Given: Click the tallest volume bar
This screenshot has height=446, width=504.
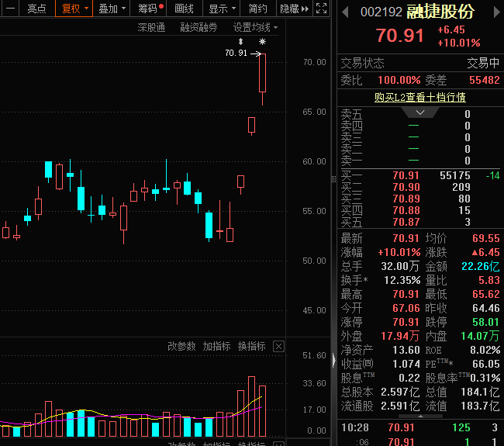Looking at the screenshot, I should 251,406.
